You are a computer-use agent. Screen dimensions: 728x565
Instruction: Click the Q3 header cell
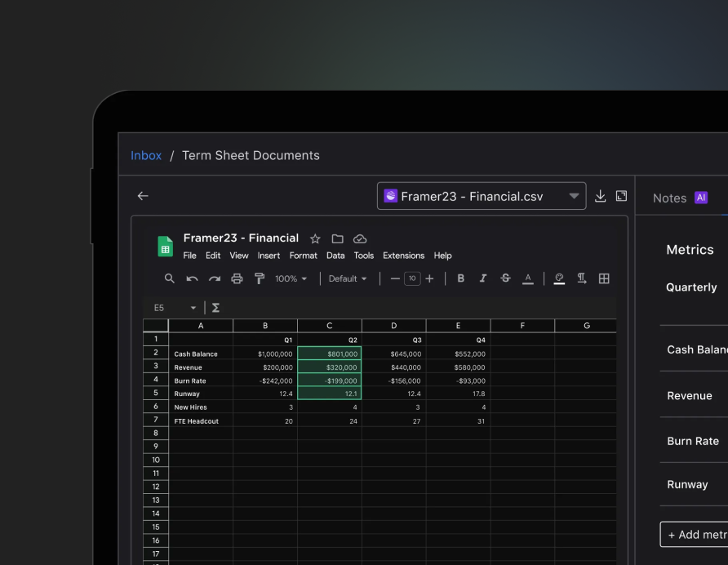(x=393, y=340)
